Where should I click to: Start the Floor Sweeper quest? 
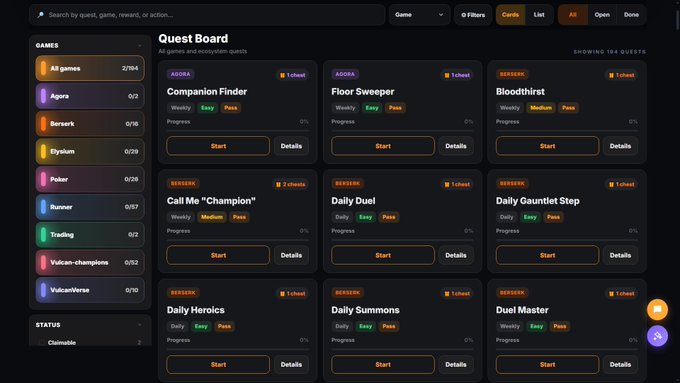(x=383, y=146)
